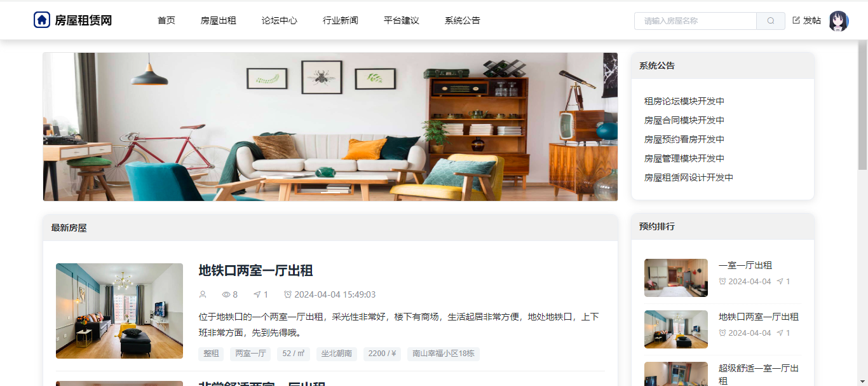
Task: Click the living room banner image
Action: [x=330, y=127]
